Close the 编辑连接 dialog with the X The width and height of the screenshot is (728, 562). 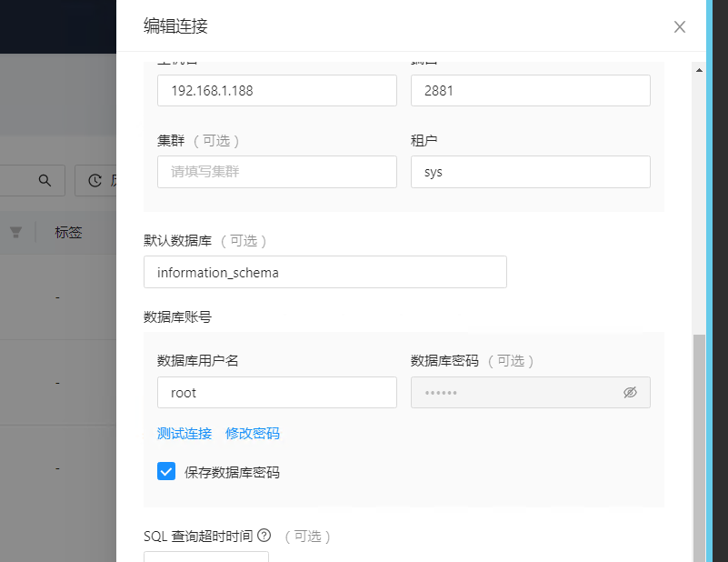(679, 26)
